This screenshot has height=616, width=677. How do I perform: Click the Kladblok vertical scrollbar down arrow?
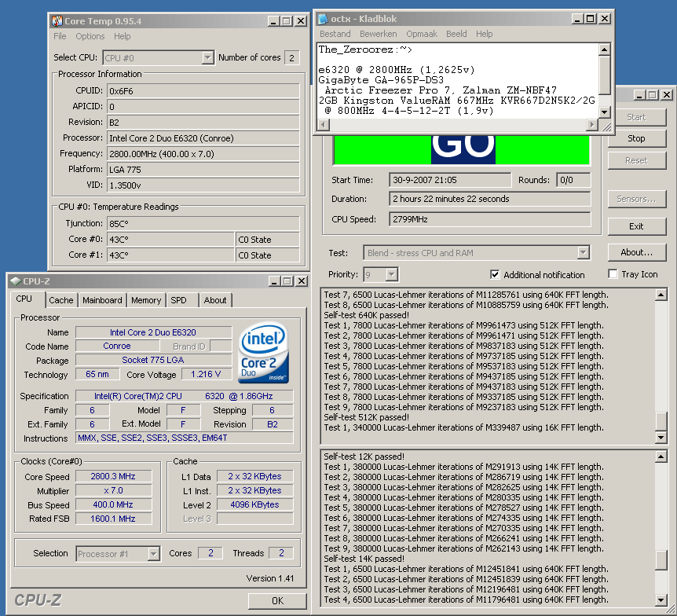click(x=605, y=112)
